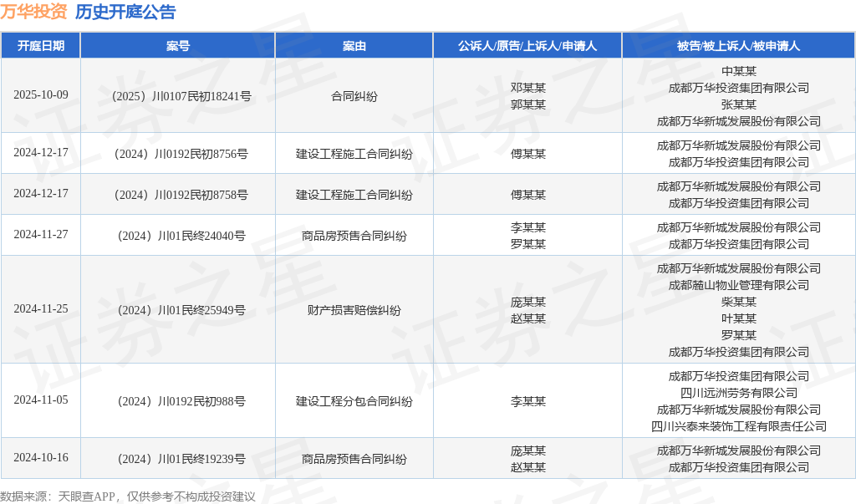Click 成都万华新城发展股份有限公司 in the 2024-11-27 row
856x504 pixels.
click(x=739, y=227)
